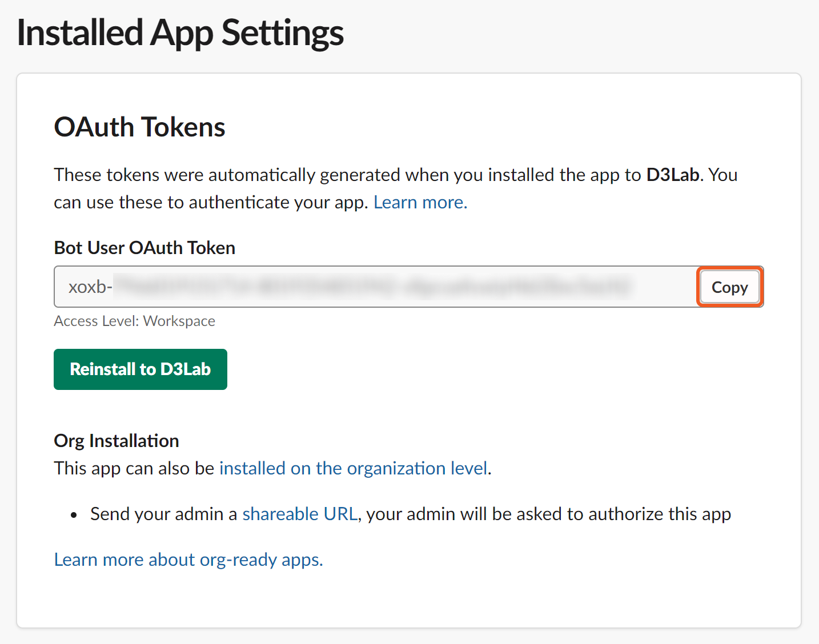
Task: Click the Installed App Settings page title
Action: coord(180,33)
